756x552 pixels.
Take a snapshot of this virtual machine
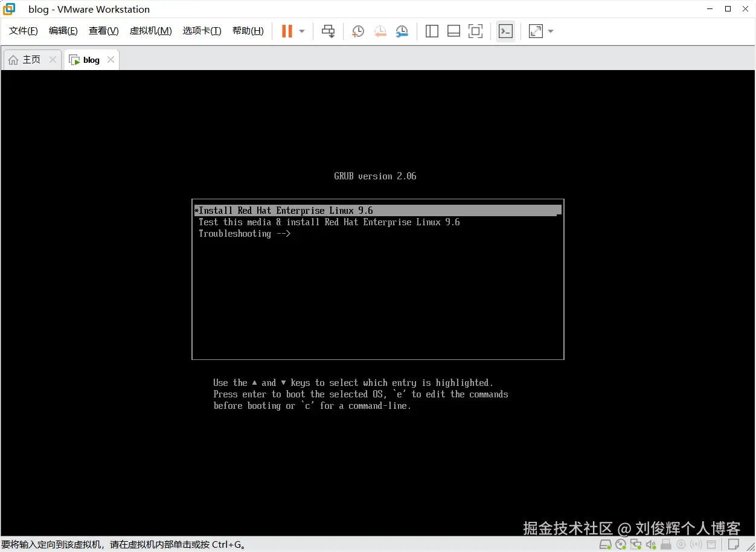[357, 31]
